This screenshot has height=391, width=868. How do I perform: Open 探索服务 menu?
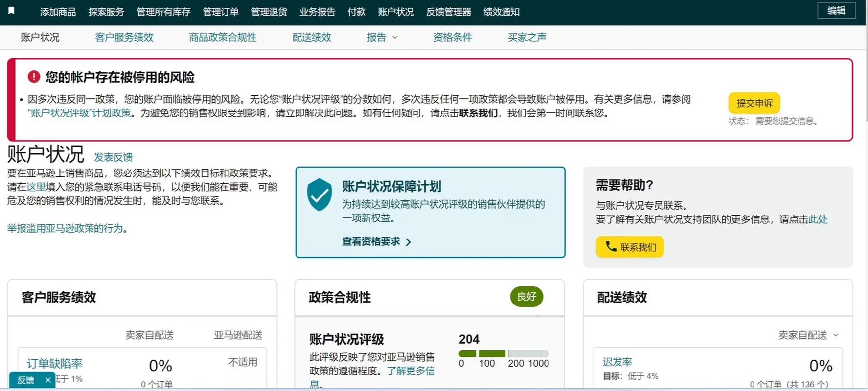pos(106,12)
